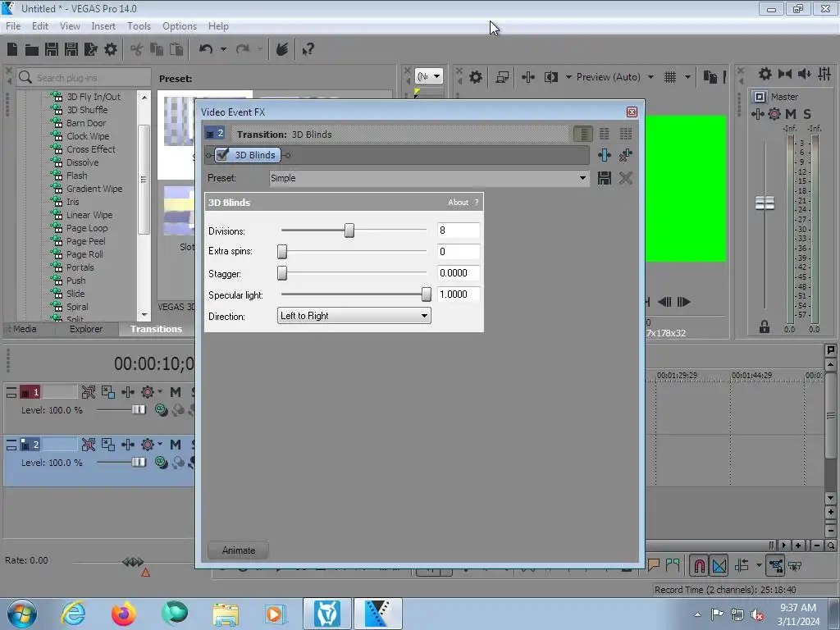Click the Divisions slider handle
The width and height of the screenshot is (840, 630).
point(349,231)
